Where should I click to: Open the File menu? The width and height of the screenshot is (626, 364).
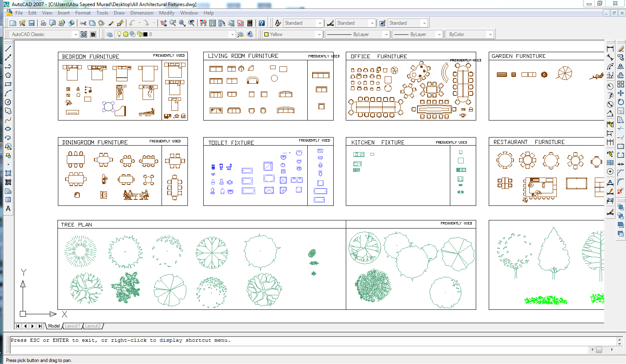[x=19, y=13]
